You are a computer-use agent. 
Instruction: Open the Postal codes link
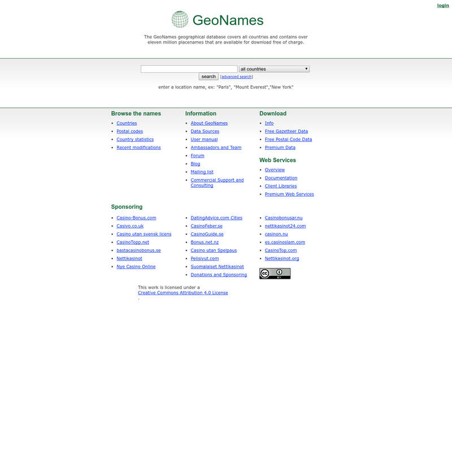pyautogui.click(x=129, y=131)
